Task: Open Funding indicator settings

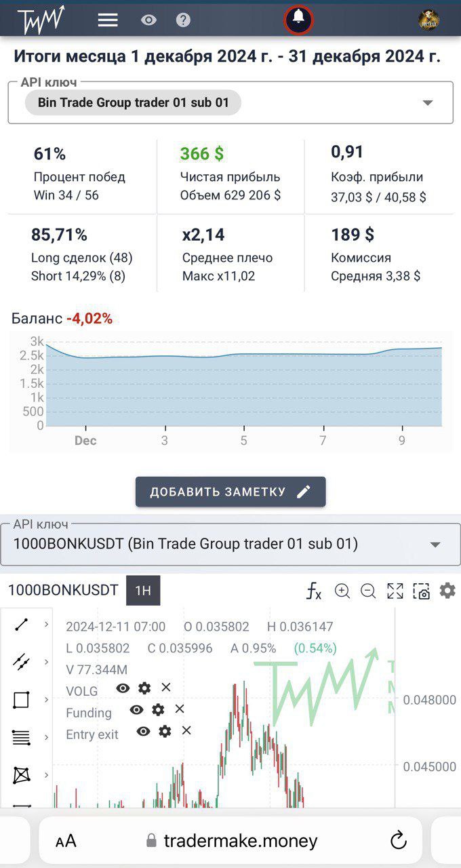Action: (158, 710)
